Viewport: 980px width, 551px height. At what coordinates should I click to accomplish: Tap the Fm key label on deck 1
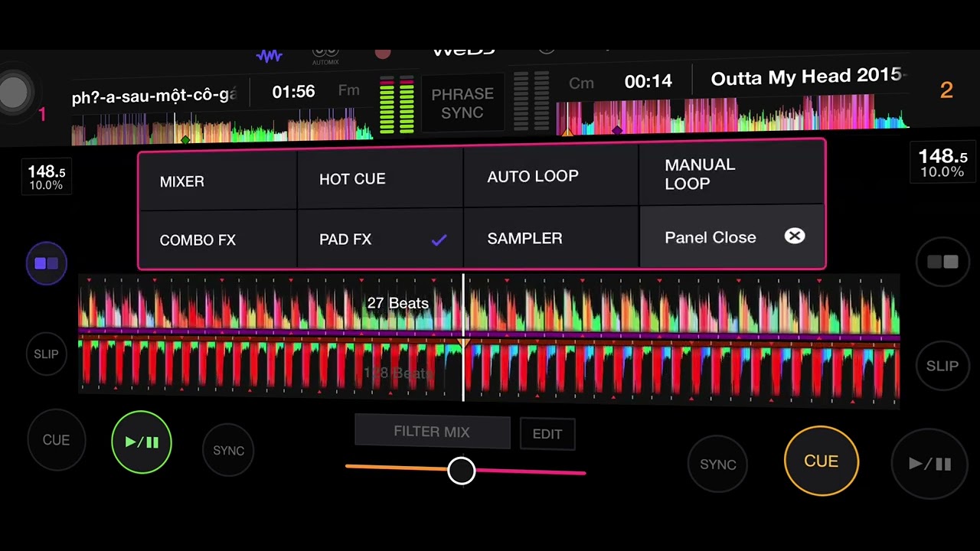point(349,90)
